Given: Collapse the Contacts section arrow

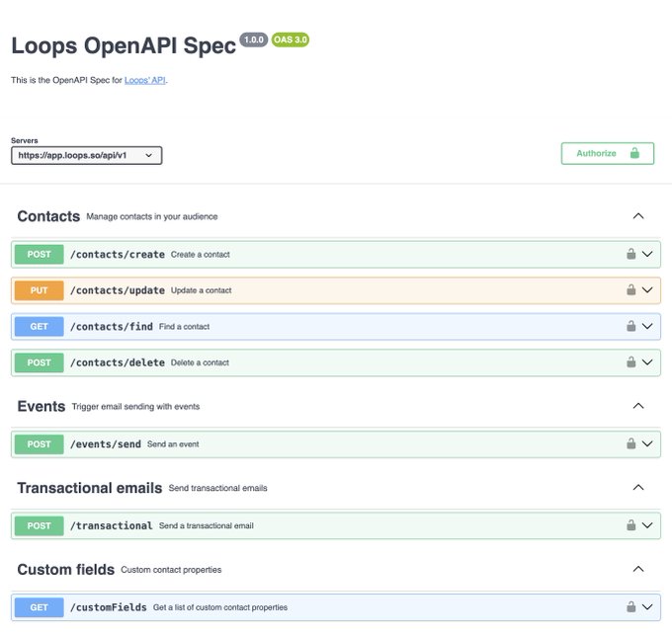Looking at the screenshot, I should [x=638, y=216].
